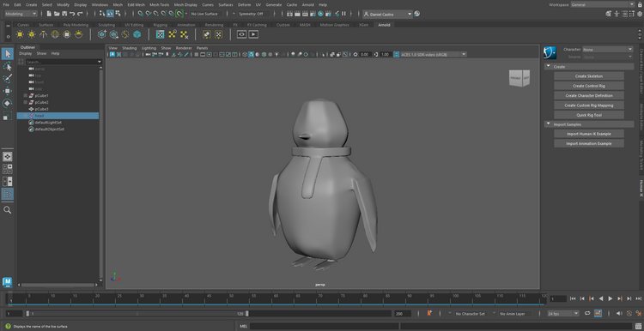Viewport: 644px width, 331px height.
Task: Open the 24 fps frame rate dropdown
Action: tap(563, 313)
